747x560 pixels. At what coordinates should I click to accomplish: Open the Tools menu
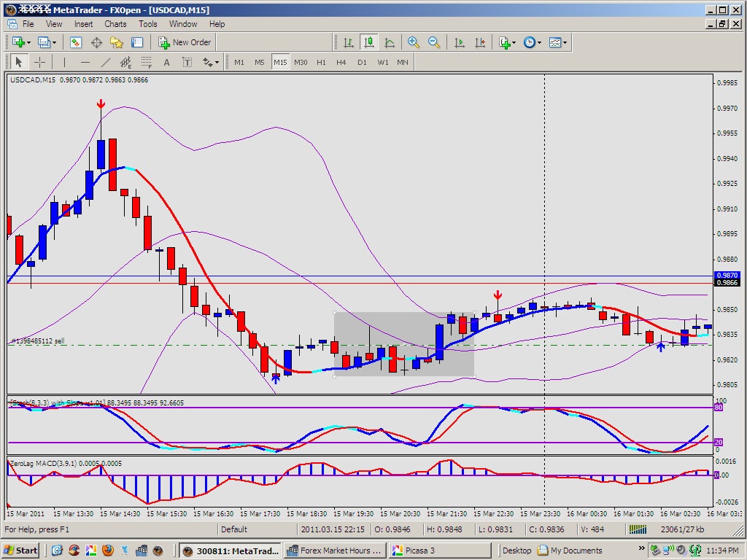147,24
